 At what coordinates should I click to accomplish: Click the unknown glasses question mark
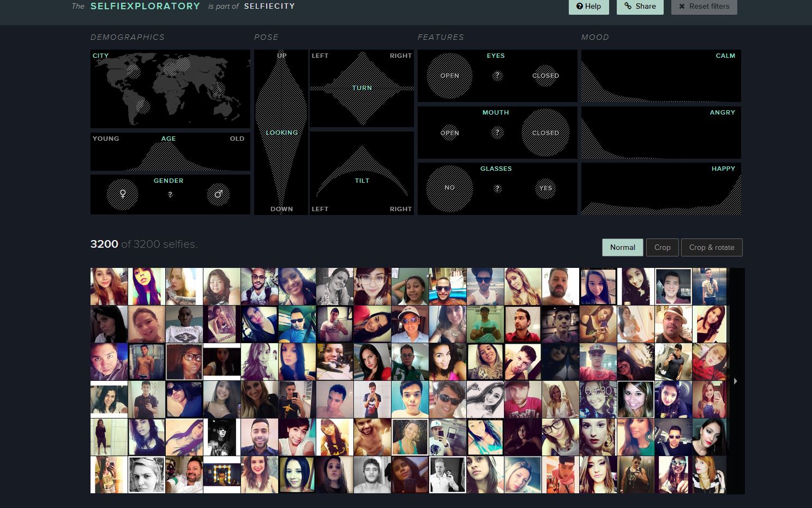click(x=497, y=189)
